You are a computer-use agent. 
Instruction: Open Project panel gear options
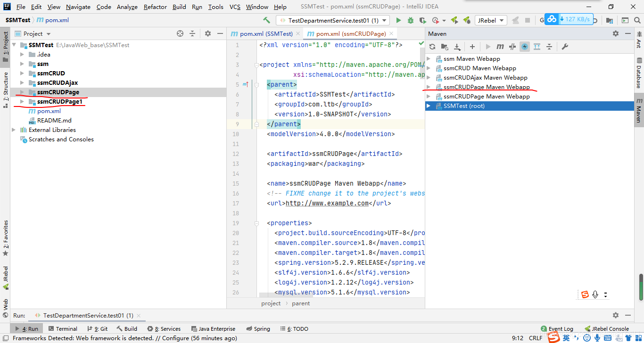(208, 33)
